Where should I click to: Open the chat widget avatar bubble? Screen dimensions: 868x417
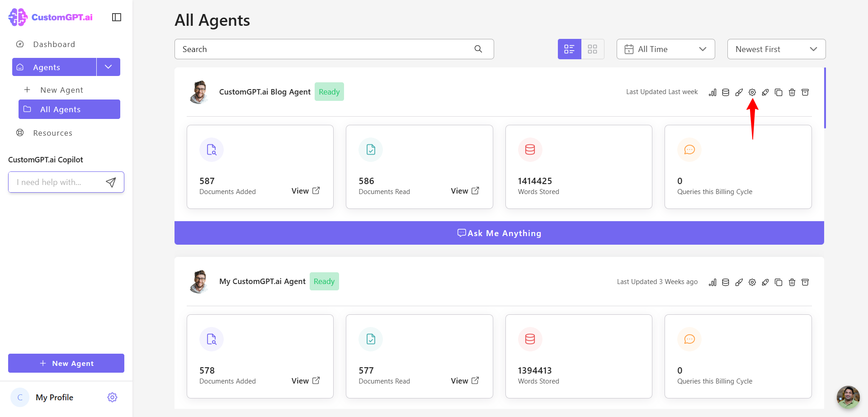tap(848, 397)
